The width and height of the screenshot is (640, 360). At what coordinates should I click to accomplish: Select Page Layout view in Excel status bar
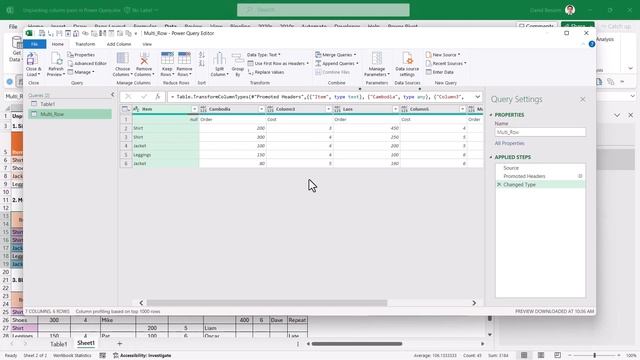pyautogui.click(x=541, y=355)
